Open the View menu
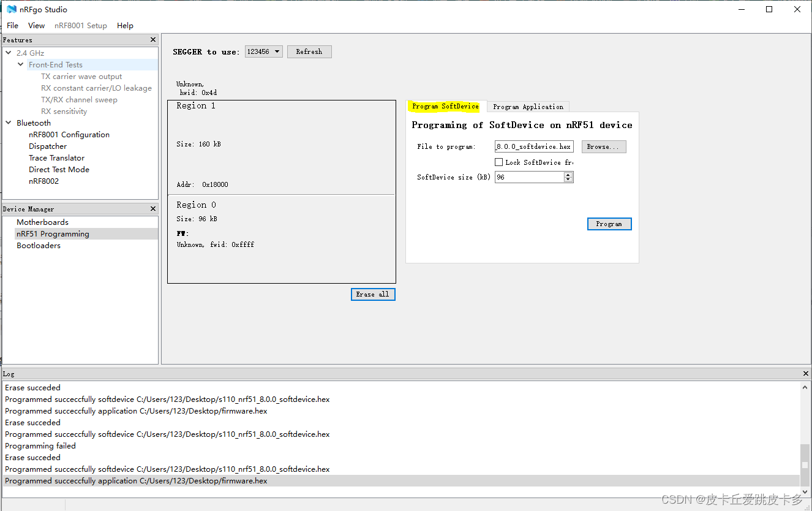Viewport: 812px width, 511px height. point(36,25)
